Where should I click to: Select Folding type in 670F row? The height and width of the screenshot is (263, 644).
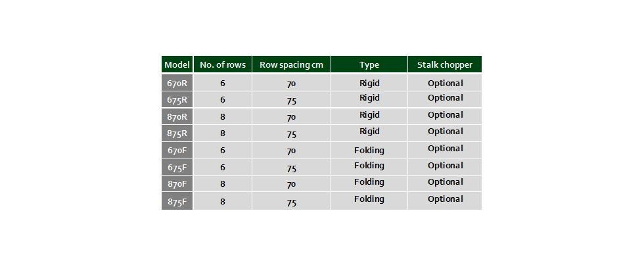click(369, 150)
